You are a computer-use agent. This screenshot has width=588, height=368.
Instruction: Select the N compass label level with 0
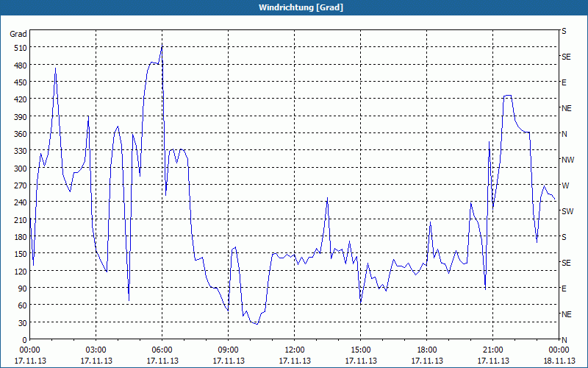click(x=564, y=340)
